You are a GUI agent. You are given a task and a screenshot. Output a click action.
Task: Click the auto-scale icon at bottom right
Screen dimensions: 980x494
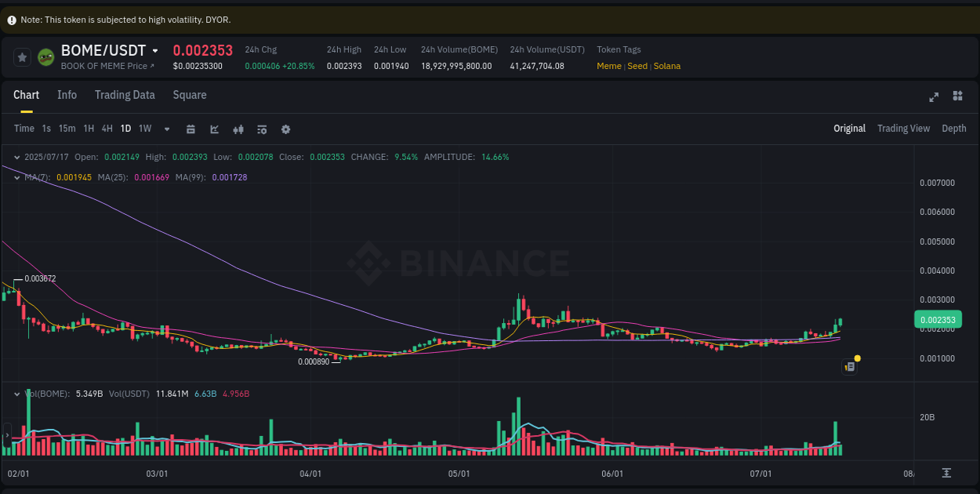tap(946, 474)
